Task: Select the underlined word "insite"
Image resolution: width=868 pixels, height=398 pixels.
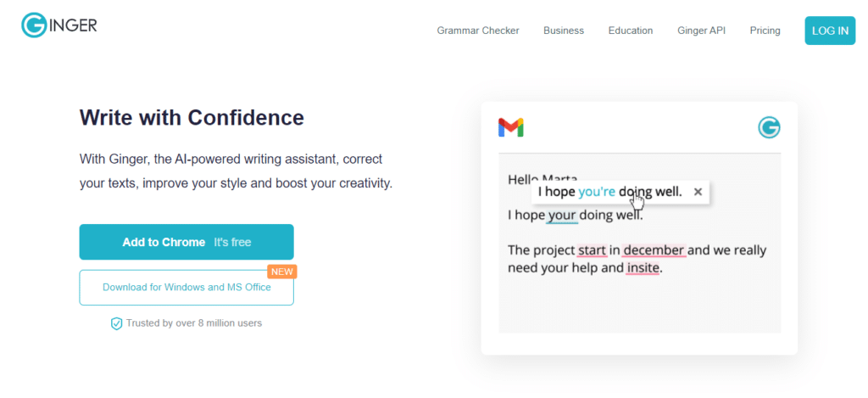Action: tap(643, 268)
